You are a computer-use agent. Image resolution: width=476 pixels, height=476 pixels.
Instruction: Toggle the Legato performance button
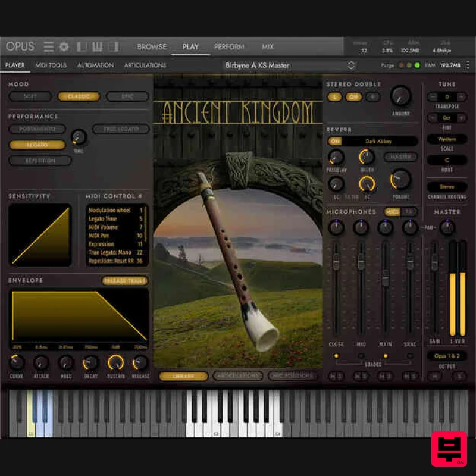(37, 145)
